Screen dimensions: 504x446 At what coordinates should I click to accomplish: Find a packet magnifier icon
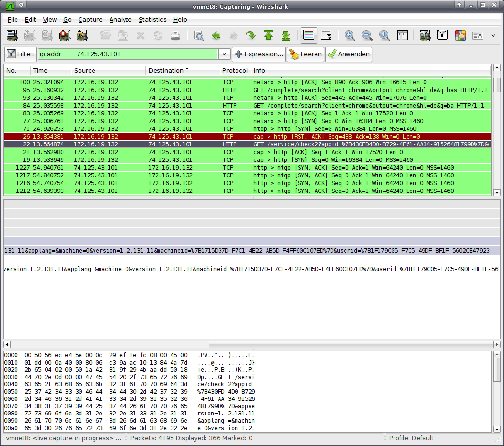pyautogui.click(x=199, y=35)
